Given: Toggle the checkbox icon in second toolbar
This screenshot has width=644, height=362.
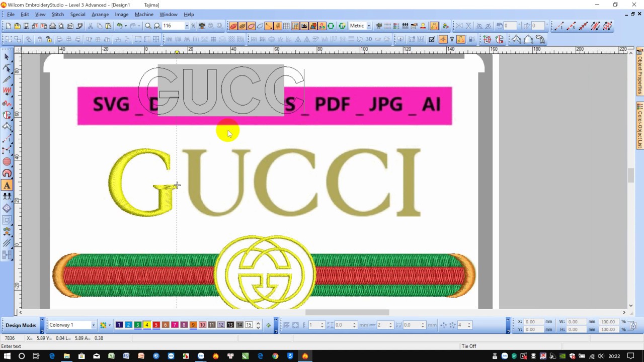Looking at the screenshot, I should (x=432, y=39).
